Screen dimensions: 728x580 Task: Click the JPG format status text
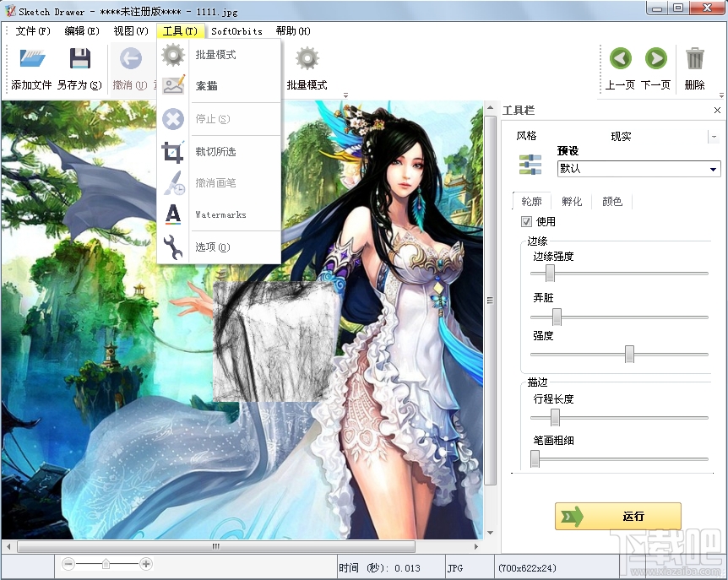[455, 568]
